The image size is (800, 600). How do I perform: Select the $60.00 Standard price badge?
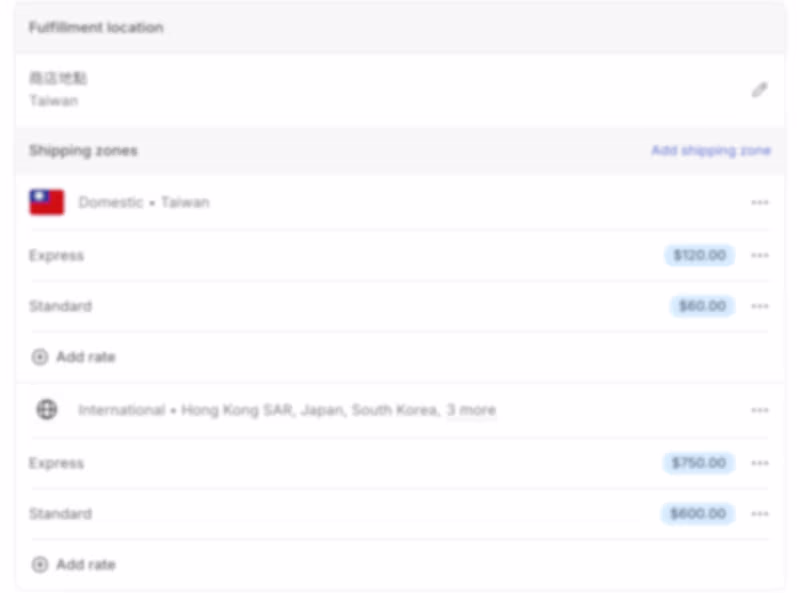click(x=702, y=306)
